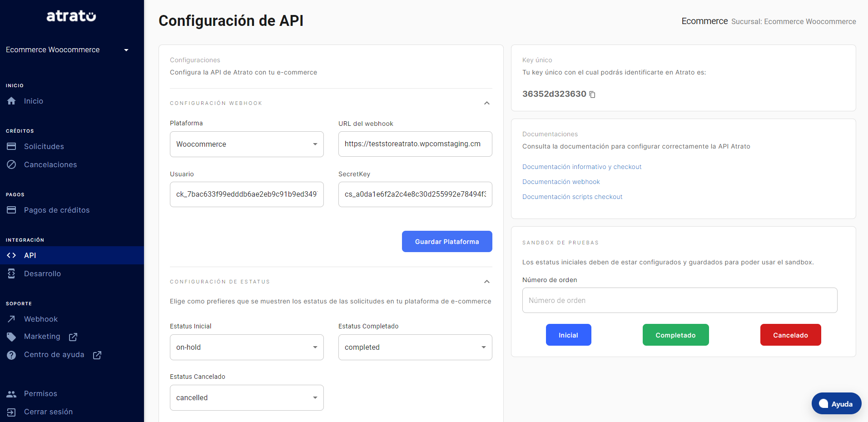
Task: Click the card icon beside Solicitudes
Action: [x=11, y=146]
